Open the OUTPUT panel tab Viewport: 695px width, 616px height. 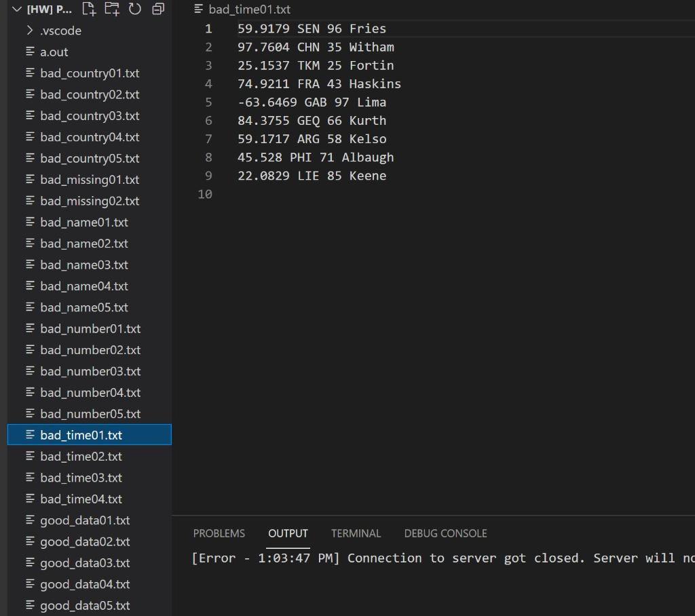(288, 533)
